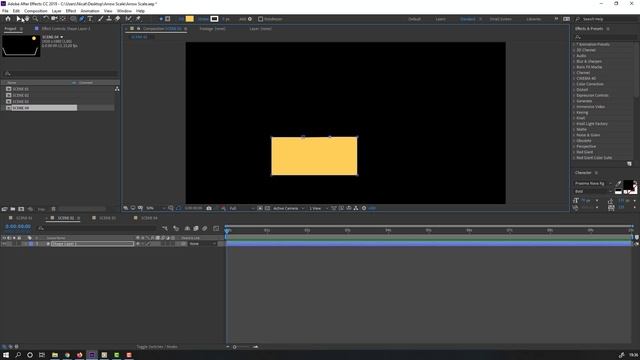Select the Small Screen workspace
Viewport: 640px width, 360px height.
click(500, 19)
